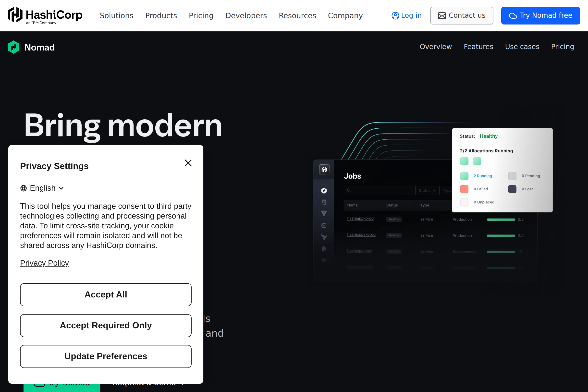Click the Try Nomad free button
Screen dimensions: 588x392
[x=540, y=15]
